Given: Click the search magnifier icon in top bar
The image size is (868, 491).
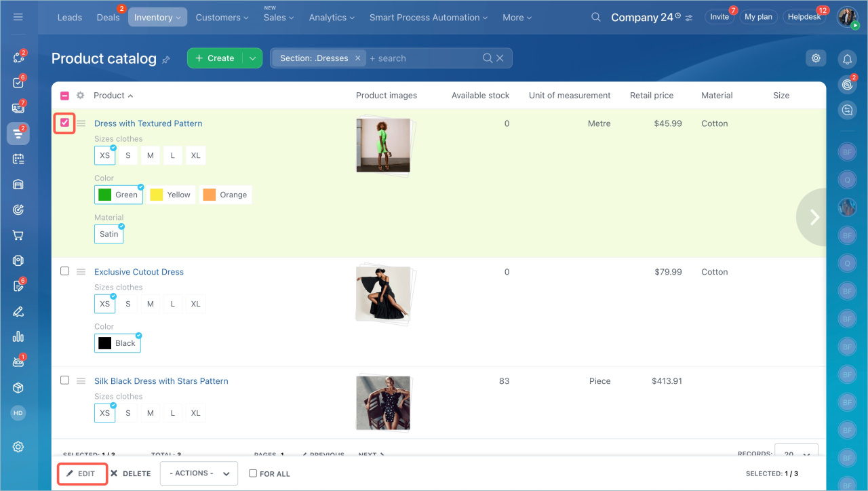Looking at the screenshot, I should click(596, 17).
